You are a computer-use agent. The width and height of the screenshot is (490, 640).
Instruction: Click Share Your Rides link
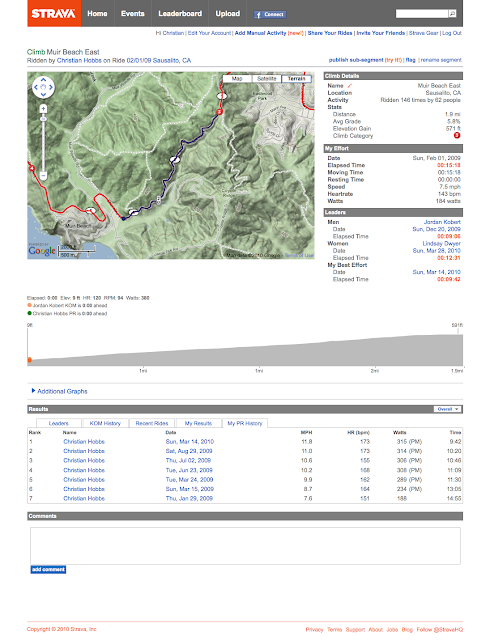tap(330, 33)
